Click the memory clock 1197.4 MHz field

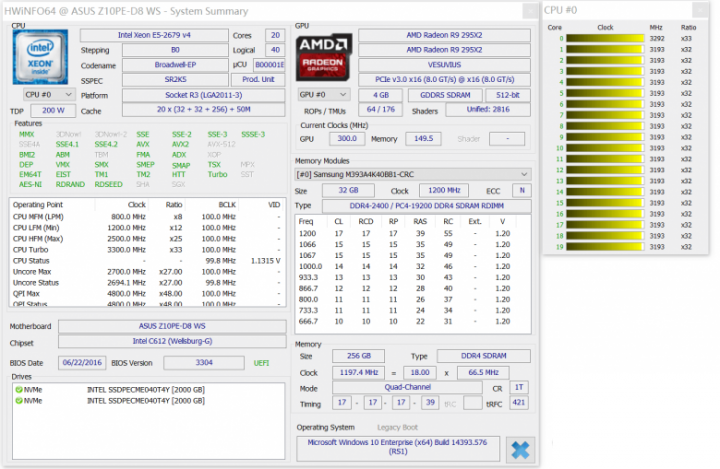tap(358, 373)
